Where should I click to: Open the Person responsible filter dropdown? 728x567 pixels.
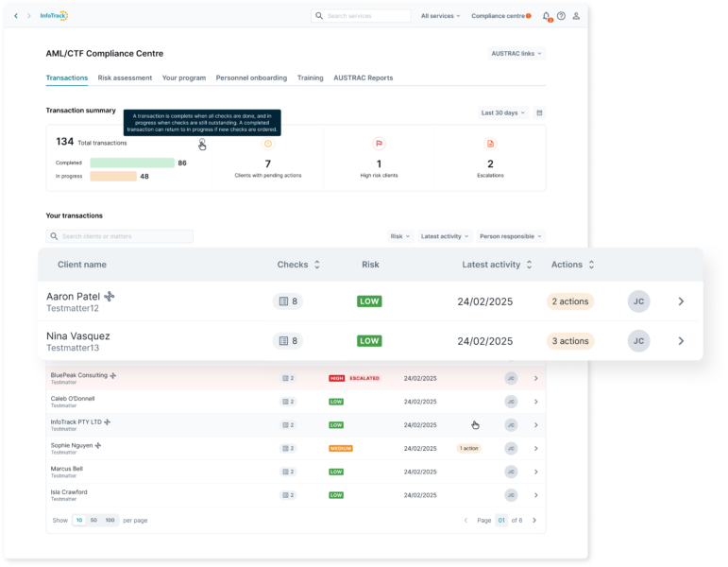point(511,236)
